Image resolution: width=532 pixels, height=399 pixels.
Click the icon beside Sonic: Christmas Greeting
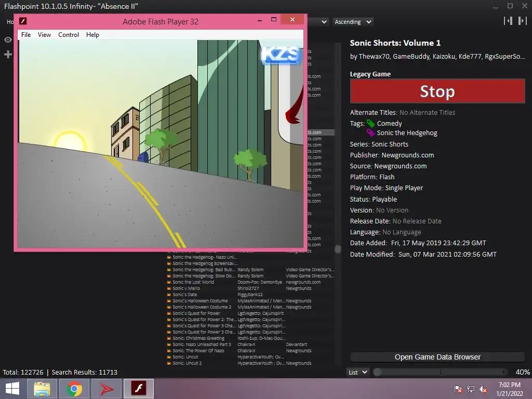click(x=169, y=338)
